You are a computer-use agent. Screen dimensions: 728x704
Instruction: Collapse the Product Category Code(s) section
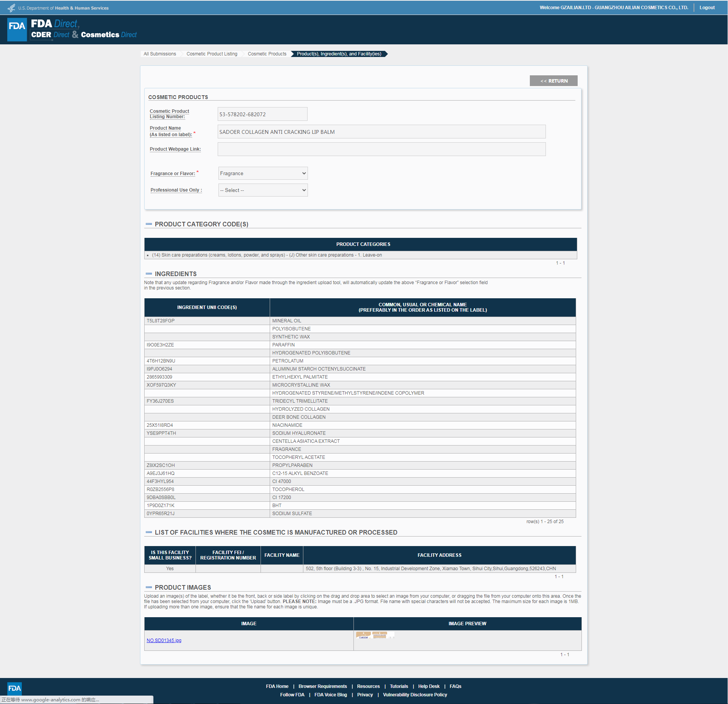[149, 224]
